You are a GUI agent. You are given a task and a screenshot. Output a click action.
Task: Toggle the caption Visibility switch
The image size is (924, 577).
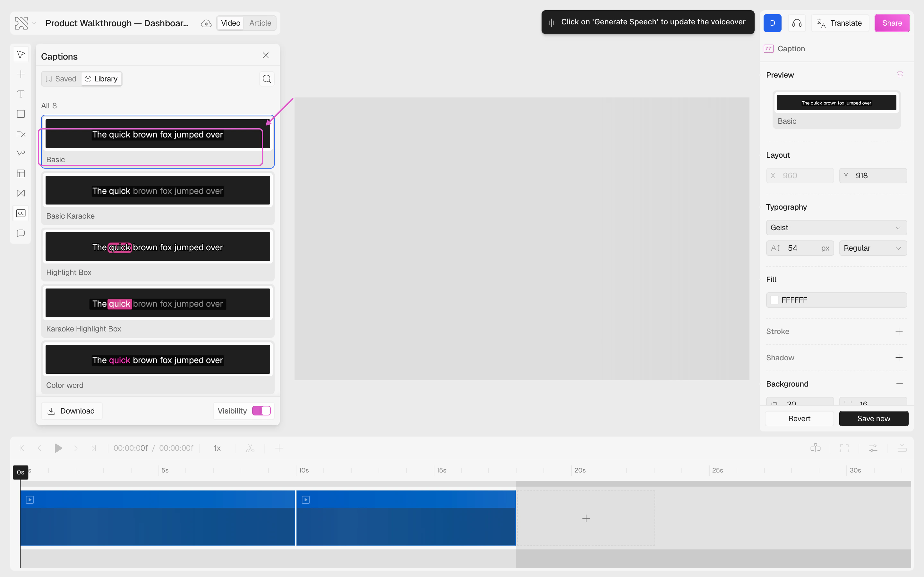pyautogui.click(x=261, y=411)
